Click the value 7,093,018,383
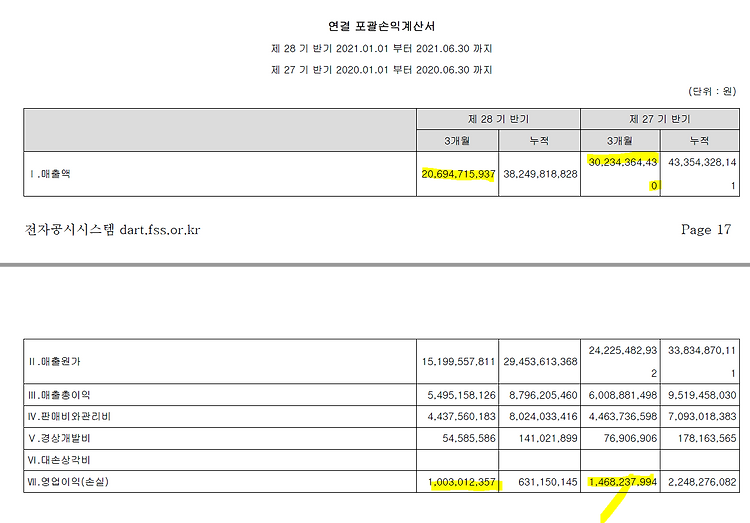This screenshot has width=750, height=523. 702,416
